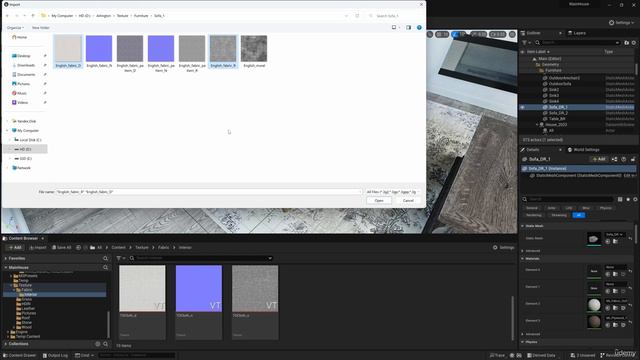Collapse the Materials section in Details

522,259
